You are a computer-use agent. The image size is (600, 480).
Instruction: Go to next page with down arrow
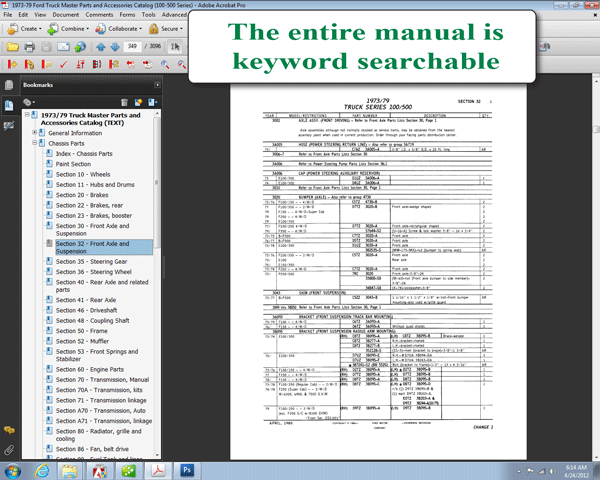click(115, 47)
